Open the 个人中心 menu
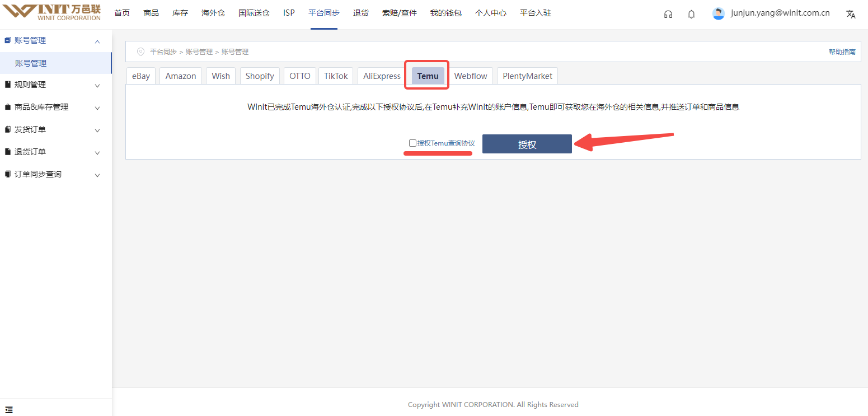The width and height of the screenshot is (868, 416). coord(491,13)
